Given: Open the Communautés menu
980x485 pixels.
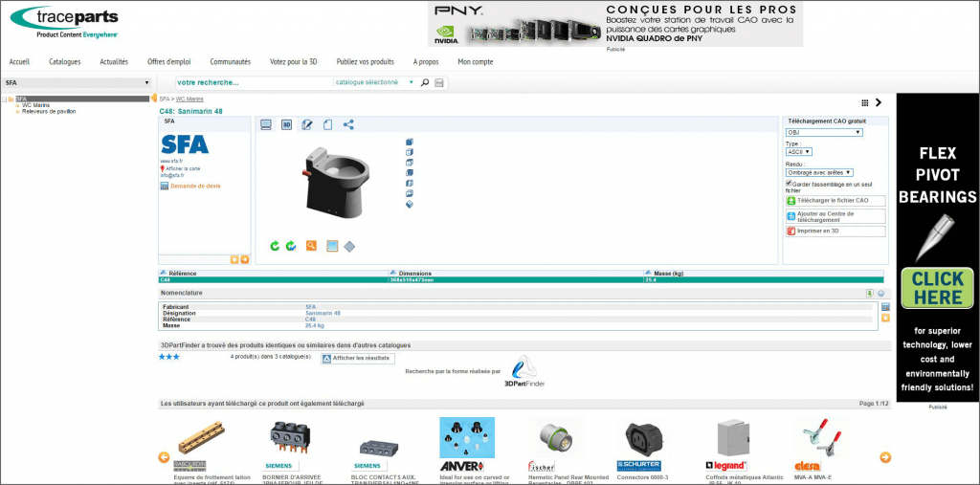Looking at the screenshot, I should click(230, 62).
